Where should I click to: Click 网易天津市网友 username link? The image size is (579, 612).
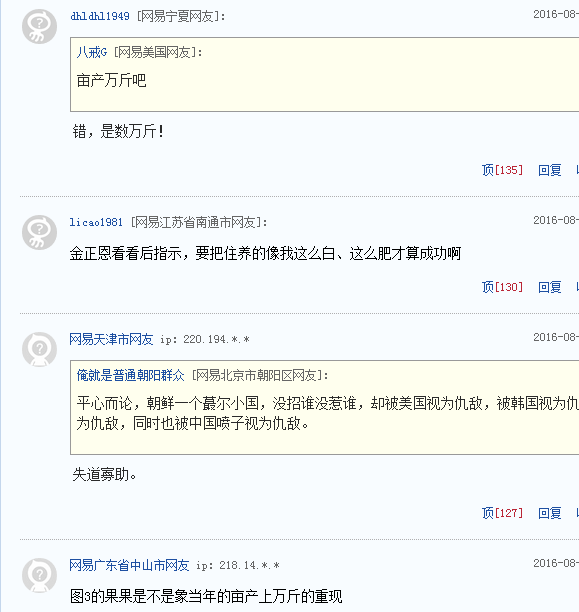click(111, 339)
